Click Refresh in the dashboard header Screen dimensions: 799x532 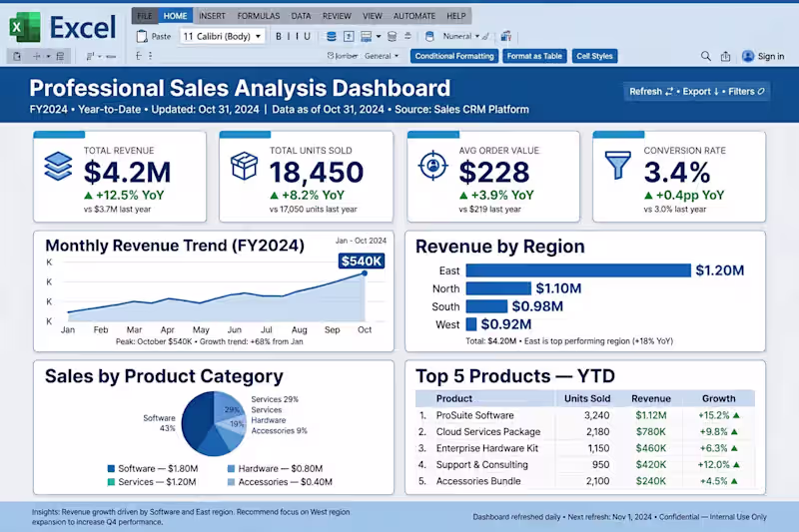pyautogui.click(x=651, y=91)
